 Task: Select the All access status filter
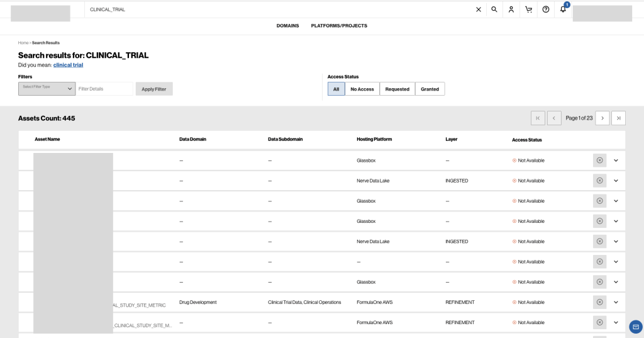click(x=336, y=89)
